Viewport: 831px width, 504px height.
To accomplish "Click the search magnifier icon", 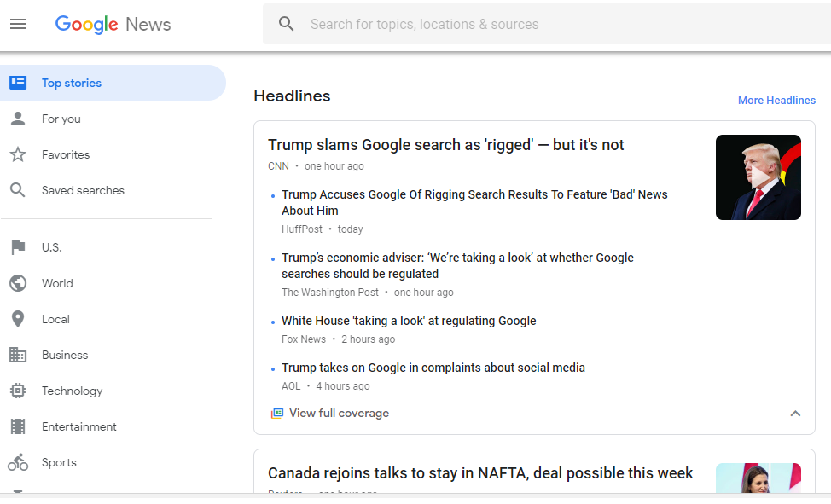I will coord(286,24).
